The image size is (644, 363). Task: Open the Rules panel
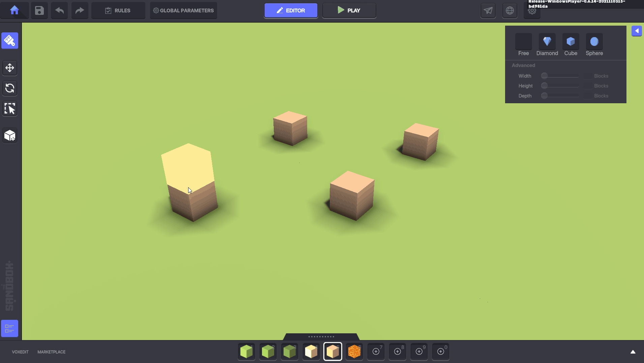click(x=118, y=10)
